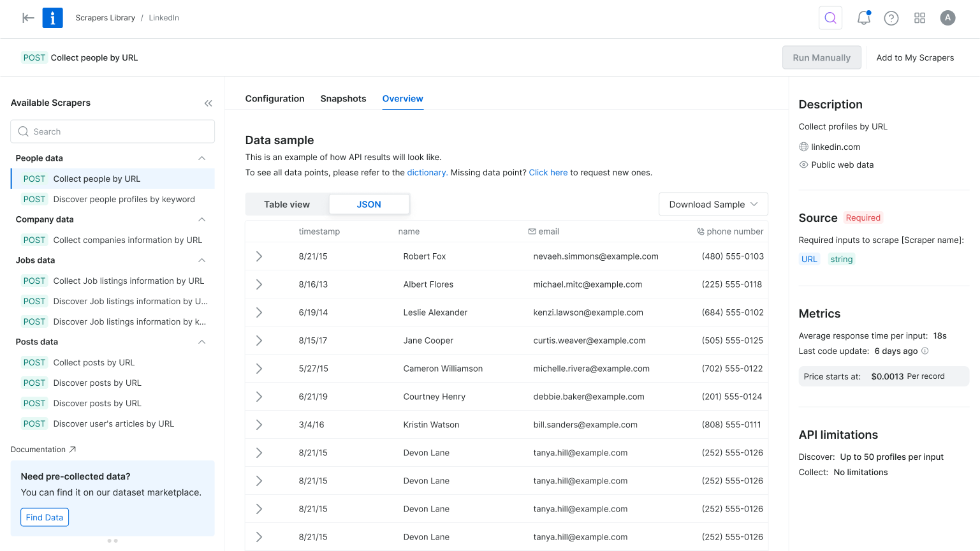
Task: Click the back-collapse arrow icon in header
Action: [x=28, y=18]
